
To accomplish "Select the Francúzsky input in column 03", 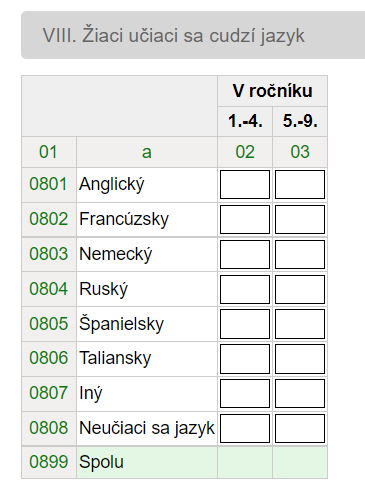I will (300, 219).
